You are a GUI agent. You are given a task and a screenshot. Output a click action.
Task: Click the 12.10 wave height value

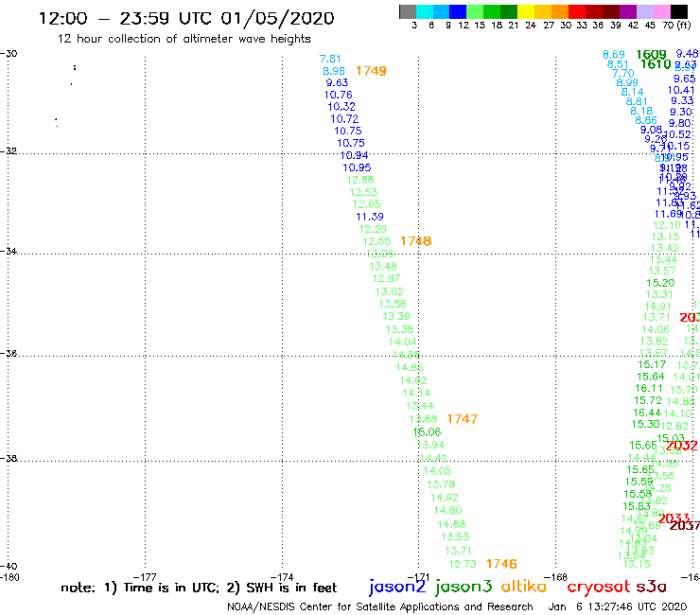pyautogui.click(x=667, y=226)
